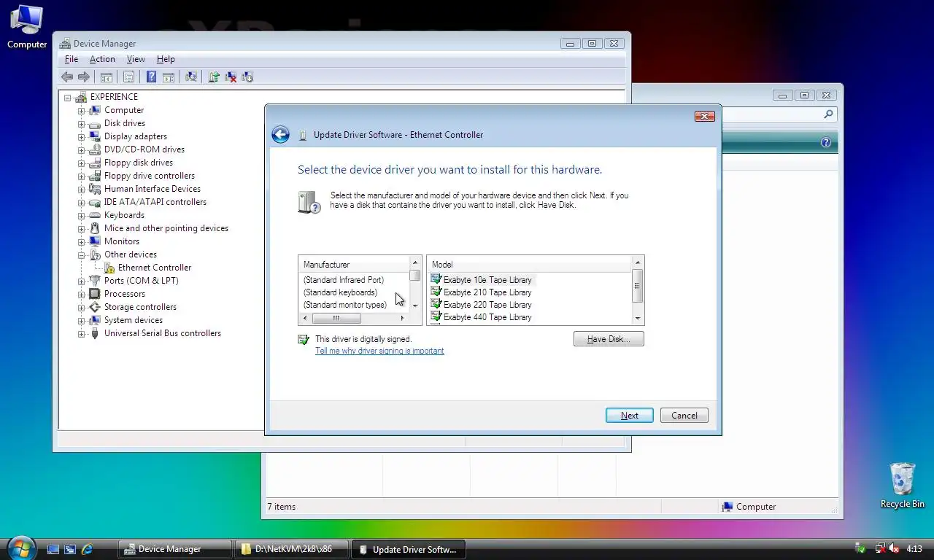Switch to the D:\NetKVM\2k8\x86 taskbar button
This screenshot has width=934, height=560.
(x=292, y=549)
